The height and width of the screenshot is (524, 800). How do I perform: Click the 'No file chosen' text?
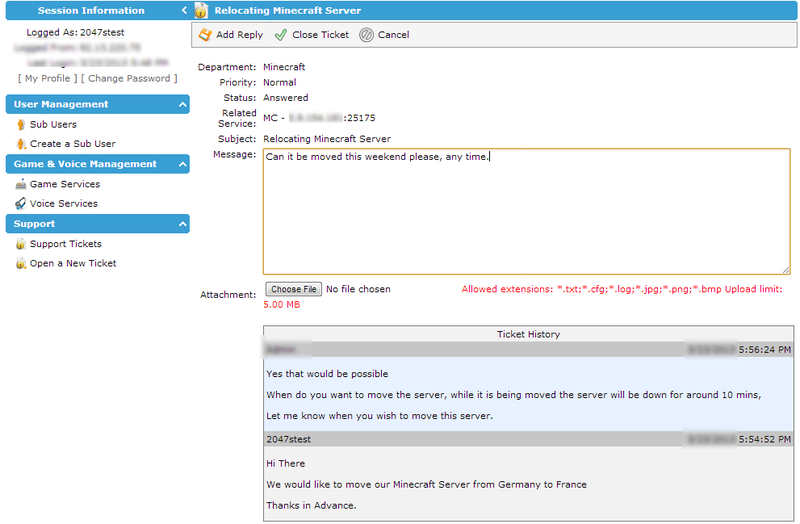point(358,289)
